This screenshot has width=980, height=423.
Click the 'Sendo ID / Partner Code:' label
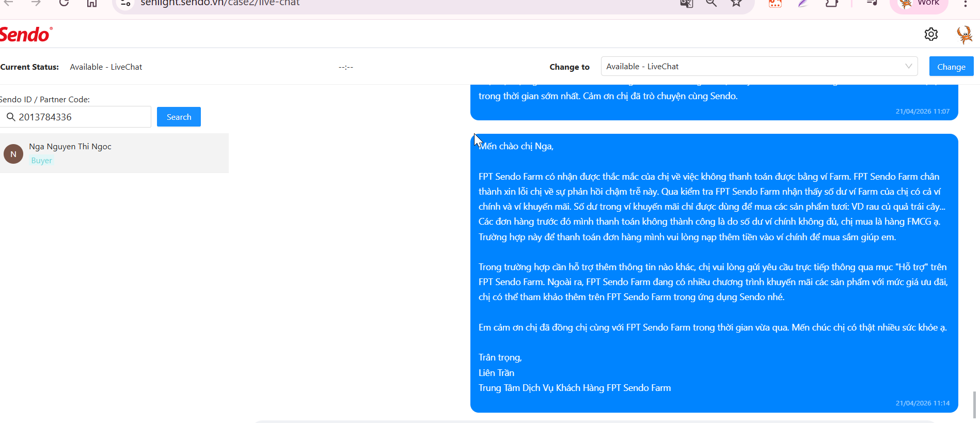[x=45, y=99]
